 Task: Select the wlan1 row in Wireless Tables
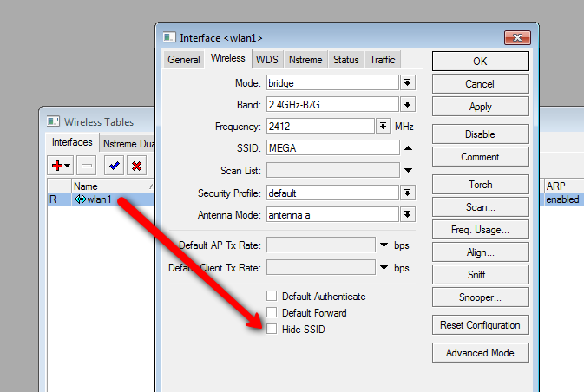tap(101, 199)
